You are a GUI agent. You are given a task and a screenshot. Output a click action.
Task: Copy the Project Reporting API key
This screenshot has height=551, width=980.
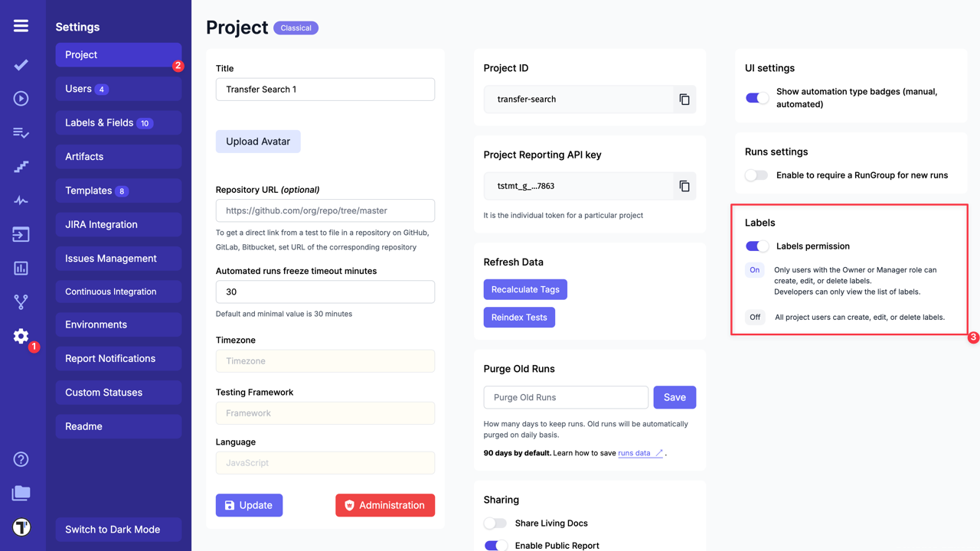click(684, 186)
